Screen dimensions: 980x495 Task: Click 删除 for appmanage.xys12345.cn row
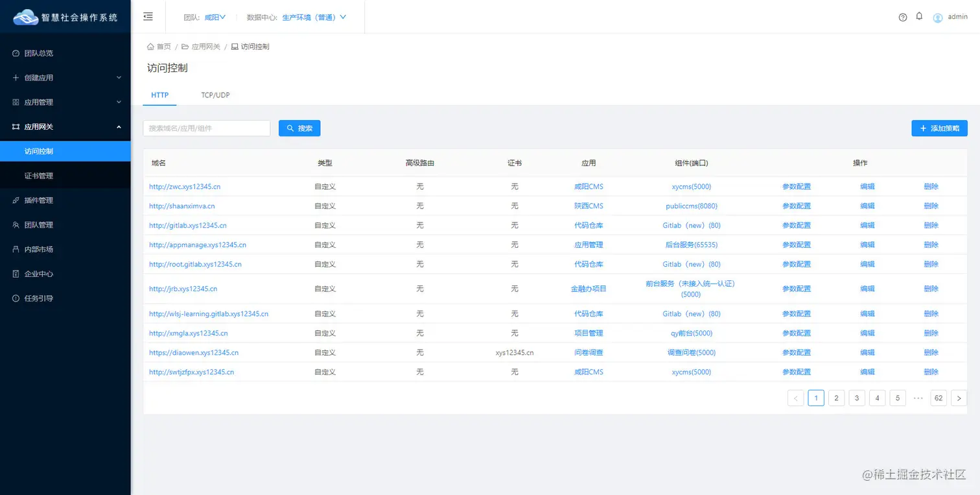pos(931,245)
